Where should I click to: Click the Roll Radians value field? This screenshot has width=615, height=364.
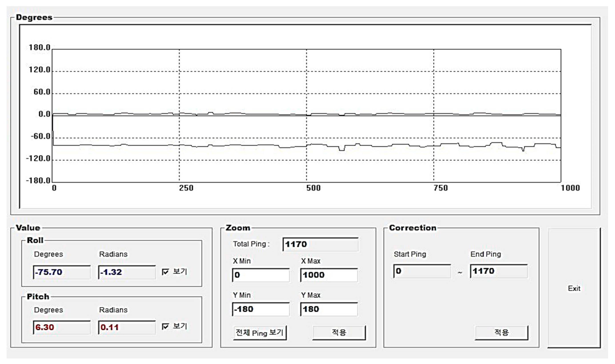127,272
